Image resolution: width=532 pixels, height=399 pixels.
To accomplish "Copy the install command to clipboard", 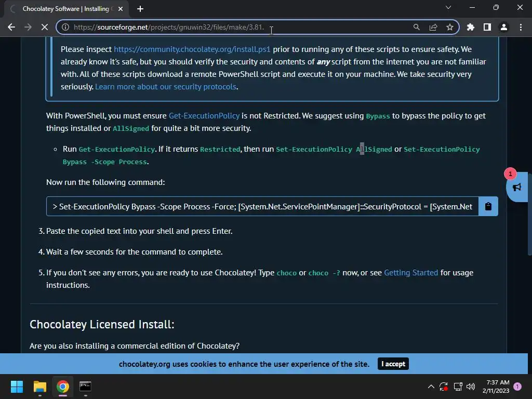I will [x=488, y=206].
